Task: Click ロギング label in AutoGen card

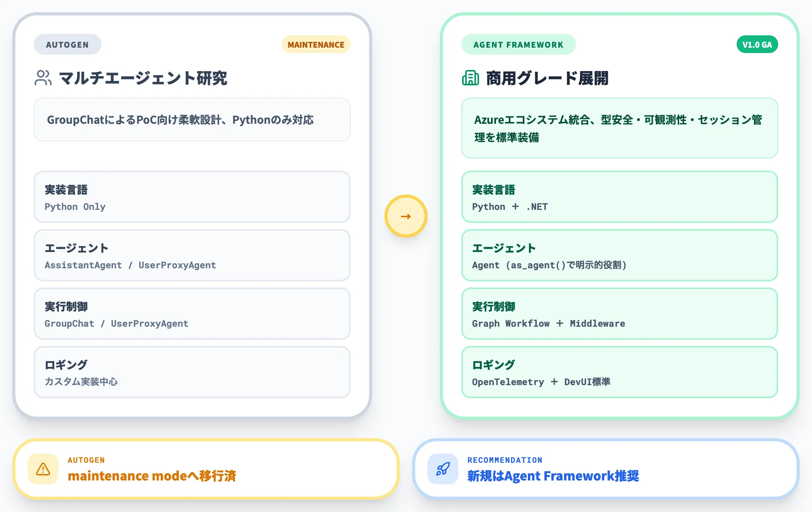Action: click(x=66, y=365)
